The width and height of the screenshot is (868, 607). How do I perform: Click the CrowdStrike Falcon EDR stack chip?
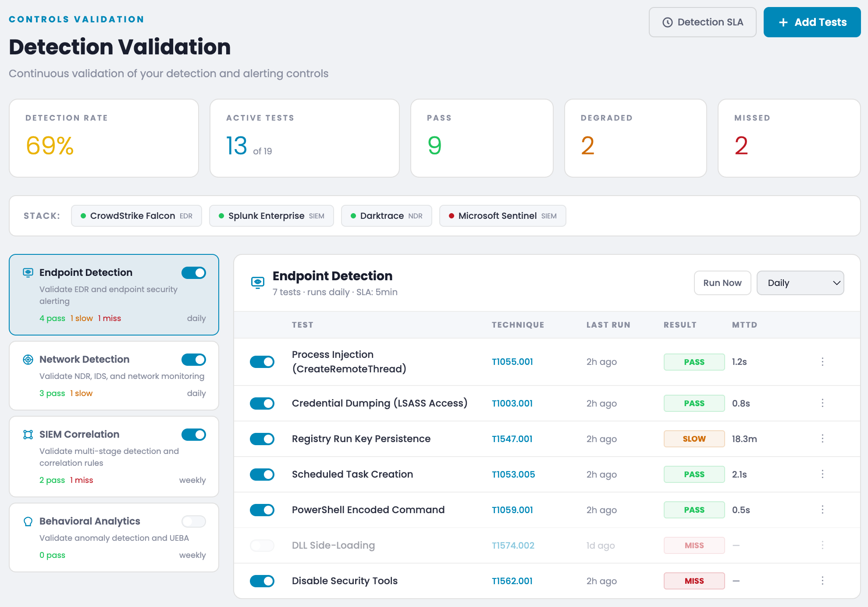coord(136,216)
